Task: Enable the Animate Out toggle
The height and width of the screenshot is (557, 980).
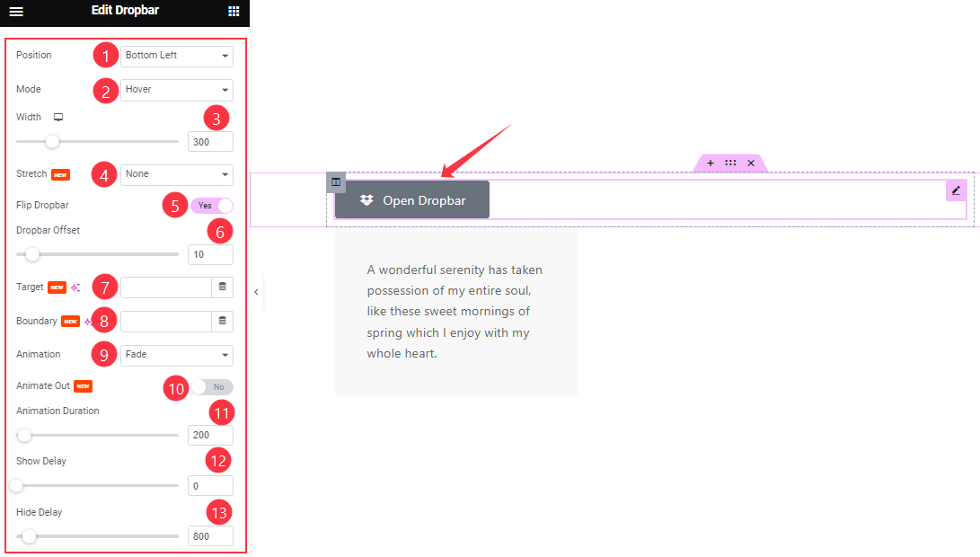Action: (213, 386)
